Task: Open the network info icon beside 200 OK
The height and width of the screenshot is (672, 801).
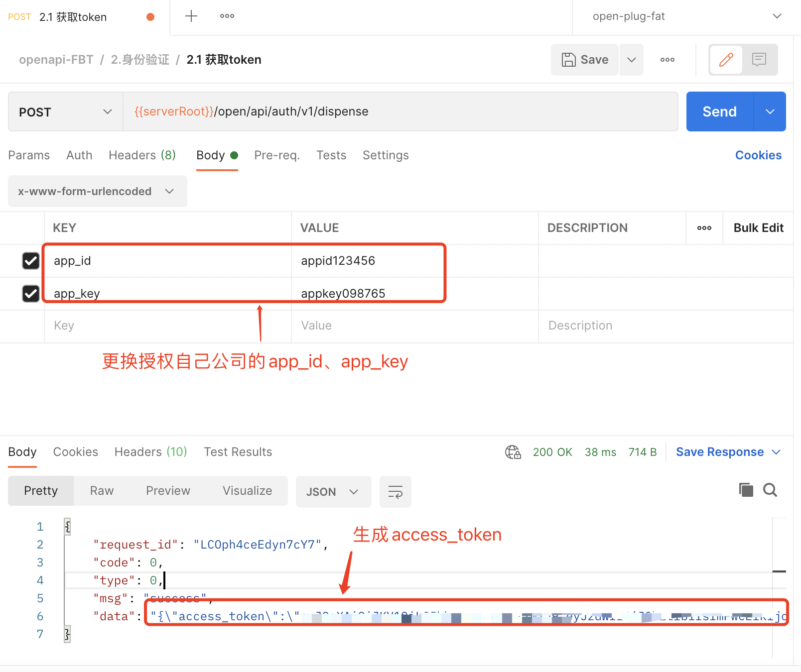Action: click(513, 452)
